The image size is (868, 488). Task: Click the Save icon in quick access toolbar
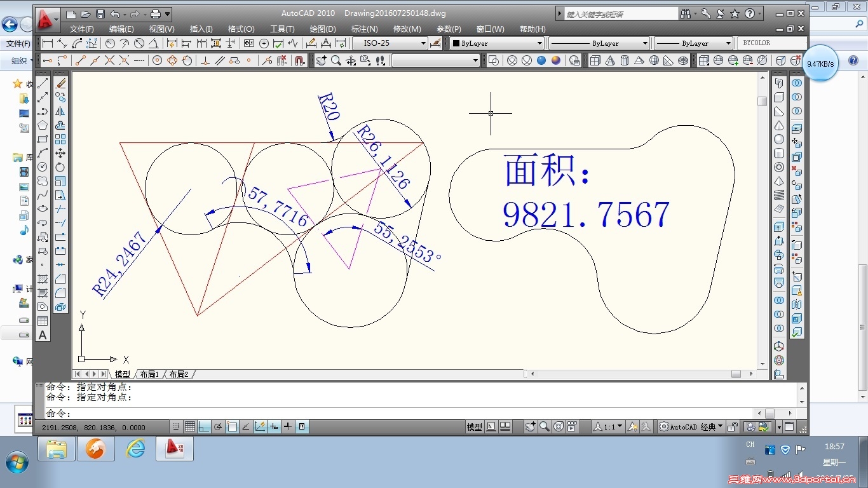click(100, 14)
